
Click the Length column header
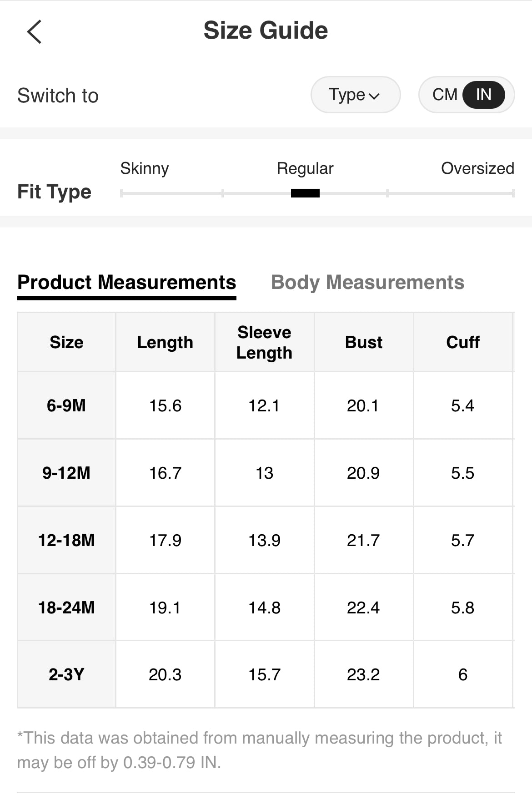tap(165, 342)
